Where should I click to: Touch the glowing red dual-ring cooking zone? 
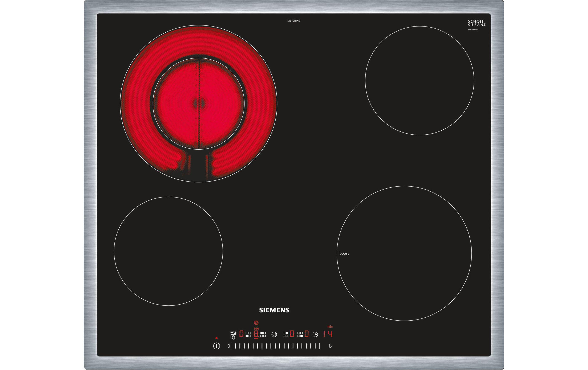tap(199, 103)
